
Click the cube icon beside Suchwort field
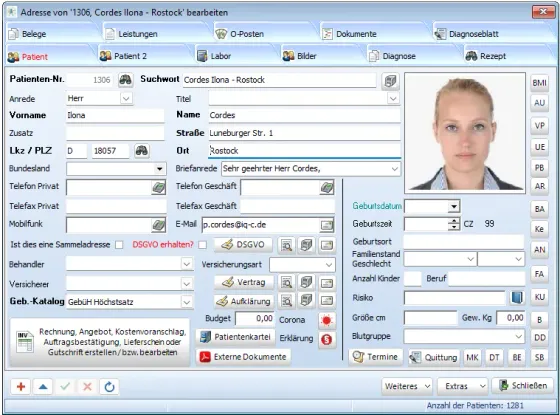coord(390,81)
